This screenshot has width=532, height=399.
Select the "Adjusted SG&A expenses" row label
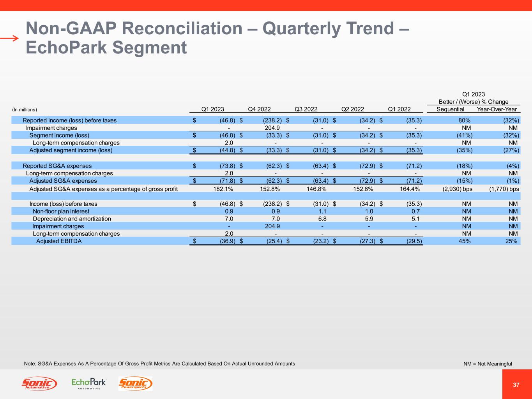(x=63, y=181)
